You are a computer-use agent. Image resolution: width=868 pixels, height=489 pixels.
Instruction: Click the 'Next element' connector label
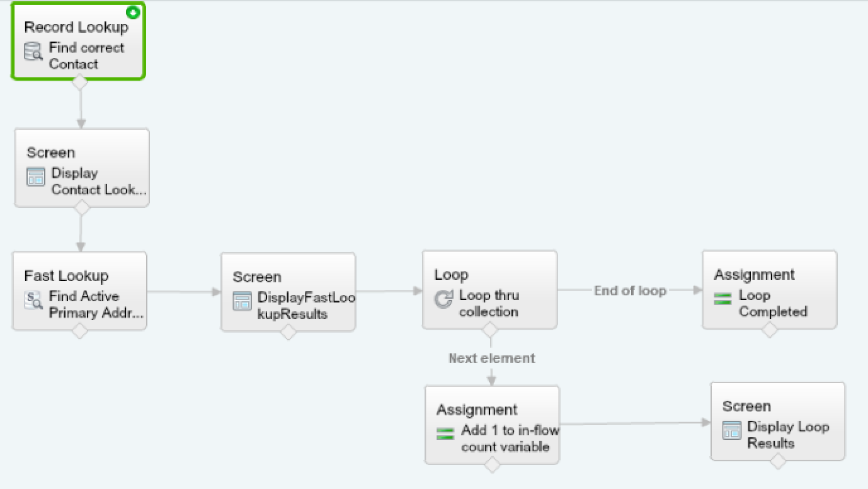click(x=492, y=358)
